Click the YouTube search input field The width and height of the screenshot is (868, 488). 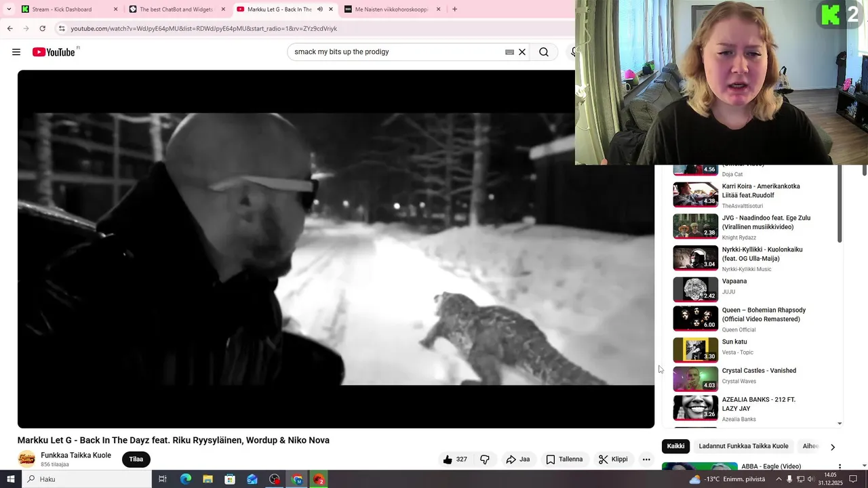[x=397, y=52]
